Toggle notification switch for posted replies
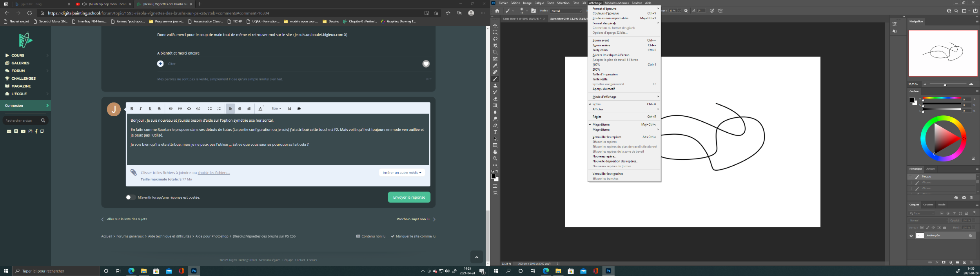Screen dimensions: 980x276 (130, 197)
